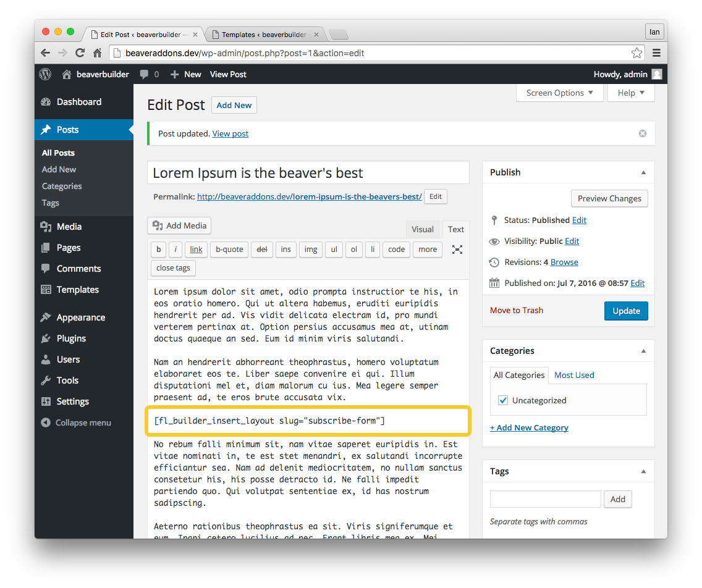Open the Tags submenu item
702x588 pixels.
tap(50, 203)
